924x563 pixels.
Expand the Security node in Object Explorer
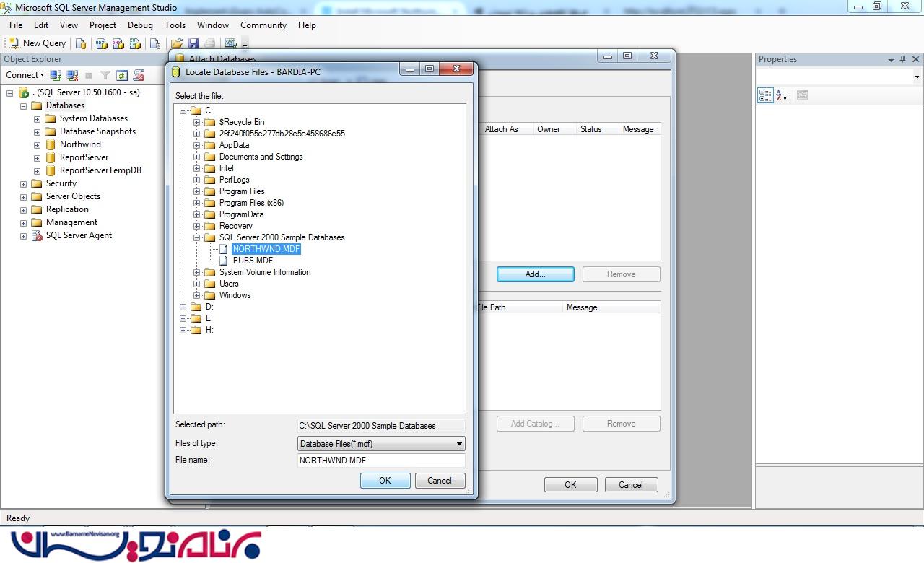[23, 183]
